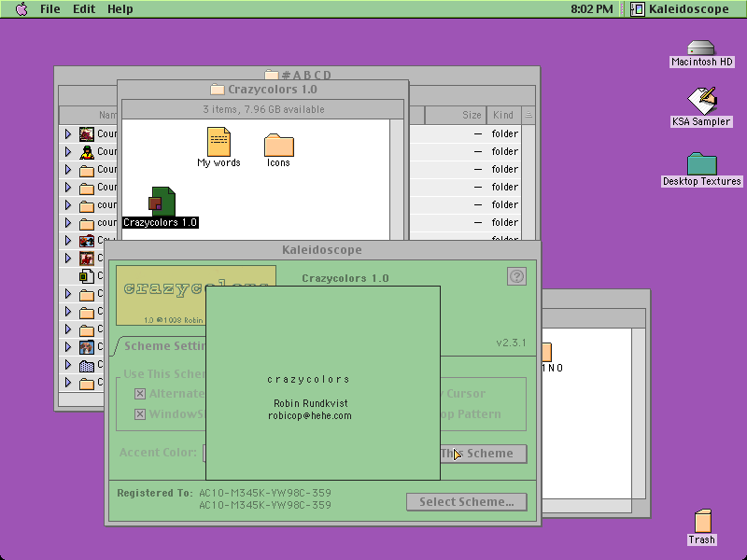747x560 pixels.
Task: Sort the #ABCD list by Kind column
Action: (504, 115)
